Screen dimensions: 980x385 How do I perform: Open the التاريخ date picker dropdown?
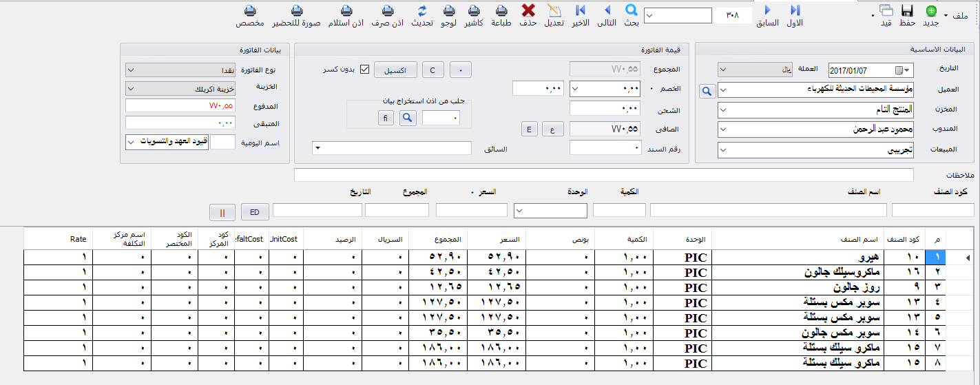[907, 70]
